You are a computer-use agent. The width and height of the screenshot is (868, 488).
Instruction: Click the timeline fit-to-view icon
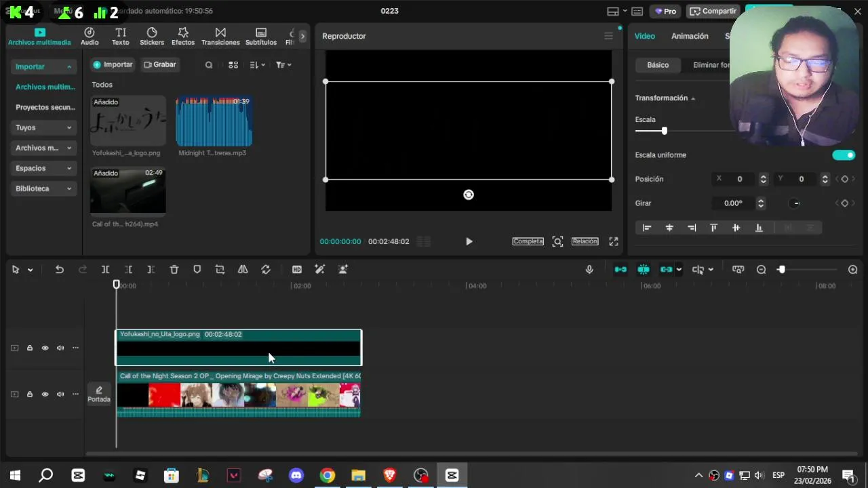click(738, 270)
